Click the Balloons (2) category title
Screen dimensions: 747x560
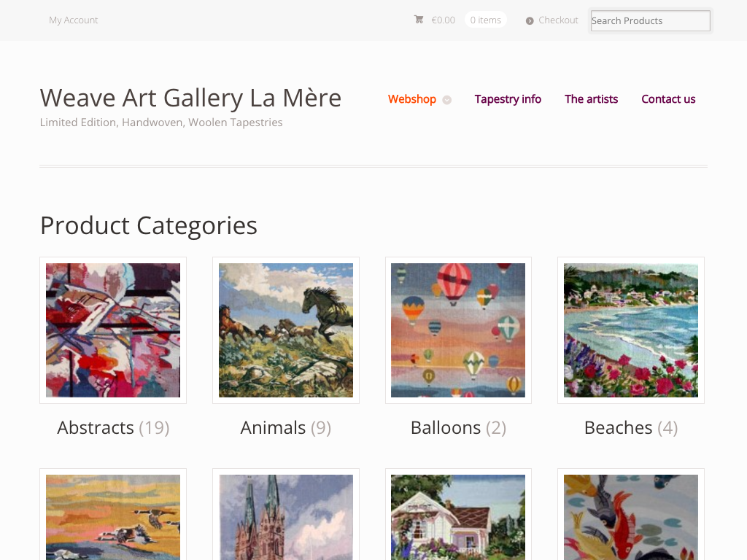pos(458,427)
